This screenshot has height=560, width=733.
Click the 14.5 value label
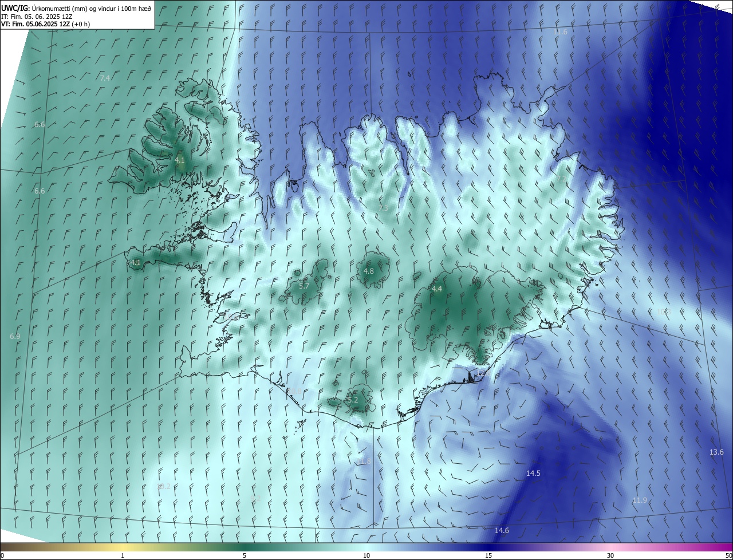tap(533, 474)
